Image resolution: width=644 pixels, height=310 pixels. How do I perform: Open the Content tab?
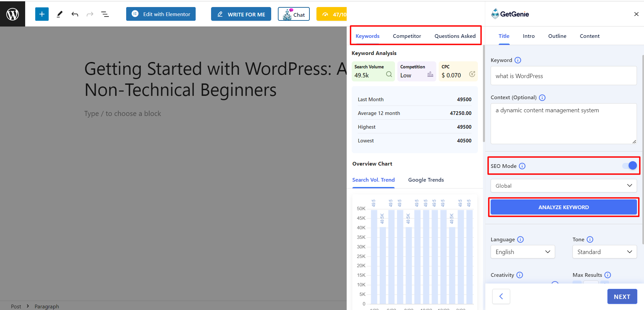590,36
